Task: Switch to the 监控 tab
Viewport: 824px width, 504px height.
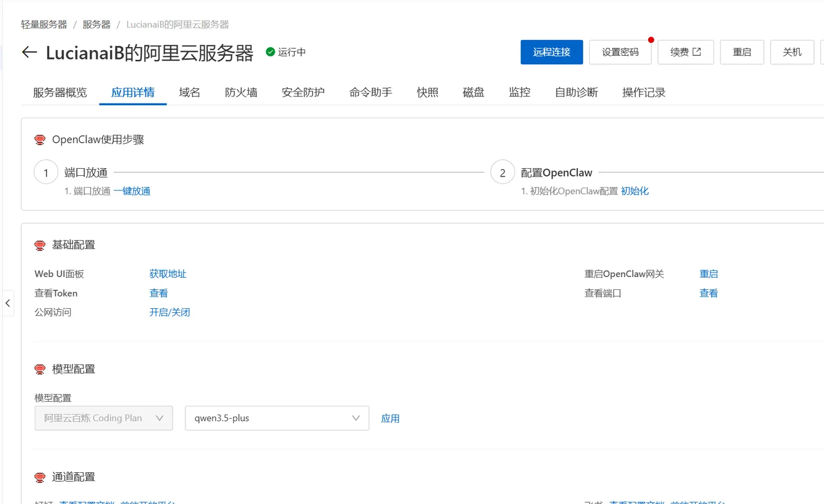Action: [520, 92]
